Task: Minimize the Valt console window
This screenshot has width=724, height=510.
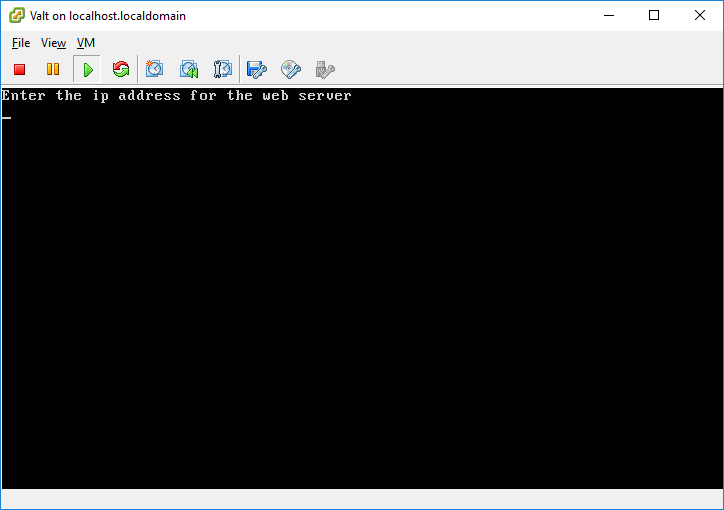Action: click(x=609, y=15)
